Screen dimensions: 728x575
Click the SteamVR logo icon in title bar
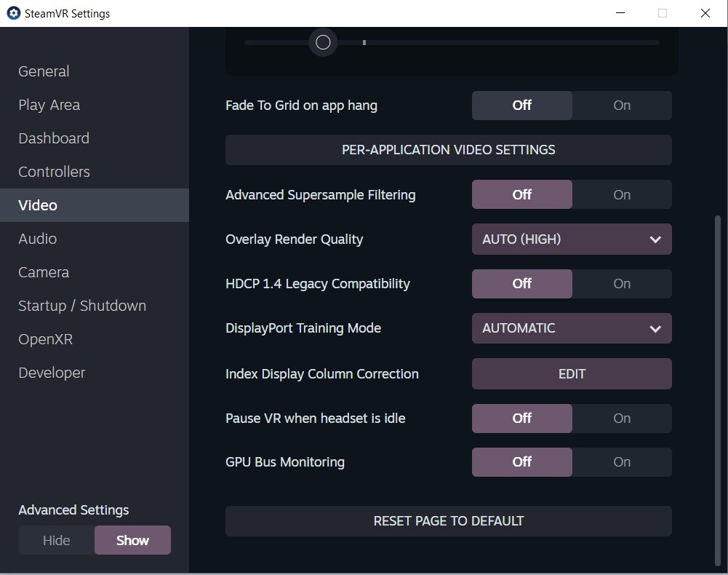[x=14, y=13]
